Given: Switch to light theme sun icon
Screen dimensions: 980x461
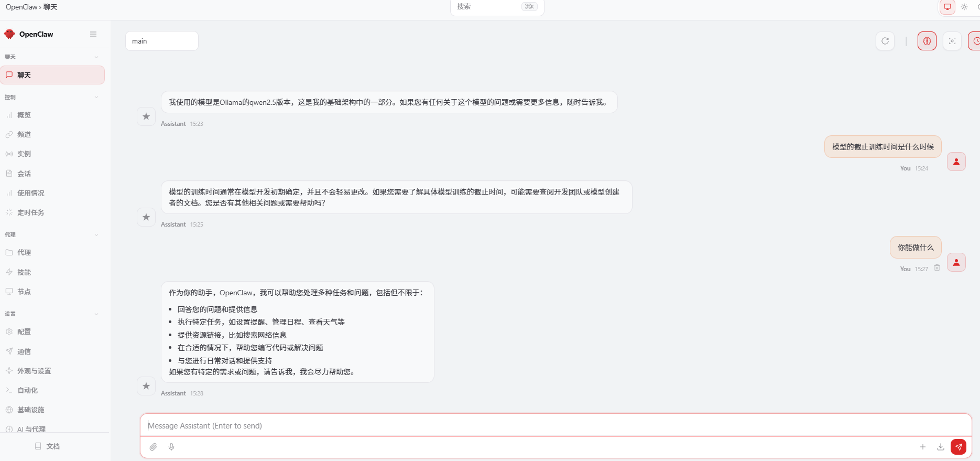Looking at the screenshot, I should point(964,7).
